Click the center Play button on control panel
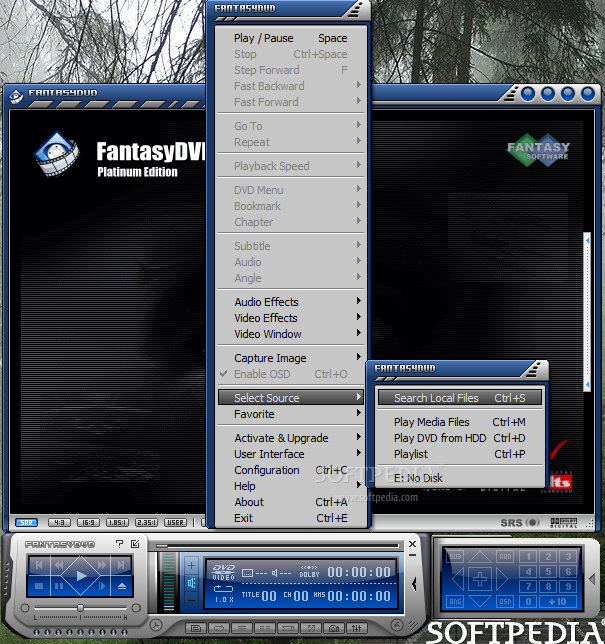This screenshot has height=644, width=605. [81, 576]
